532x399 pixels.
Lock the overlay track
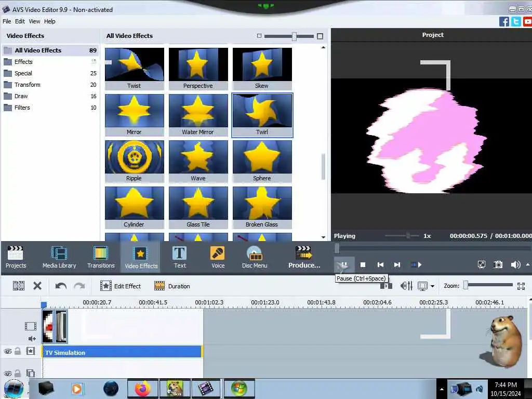18,373
